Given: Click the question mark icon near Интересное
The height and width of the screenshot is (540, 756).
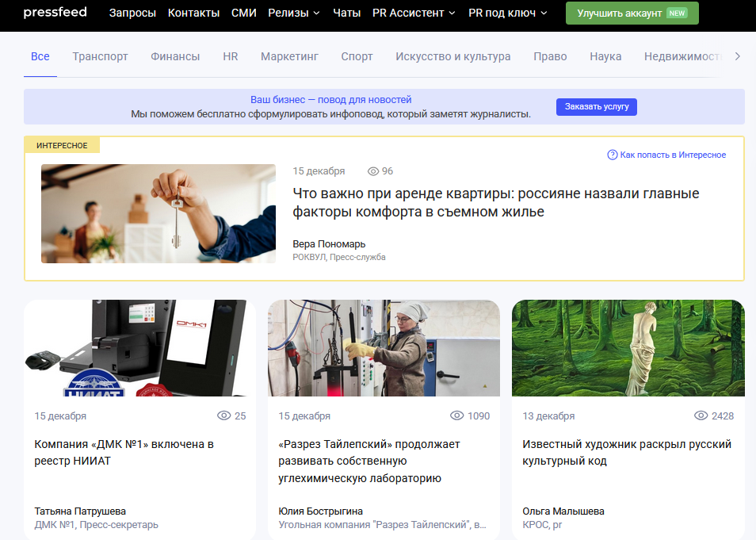Looking at the screenshot, I should [612, 155].
